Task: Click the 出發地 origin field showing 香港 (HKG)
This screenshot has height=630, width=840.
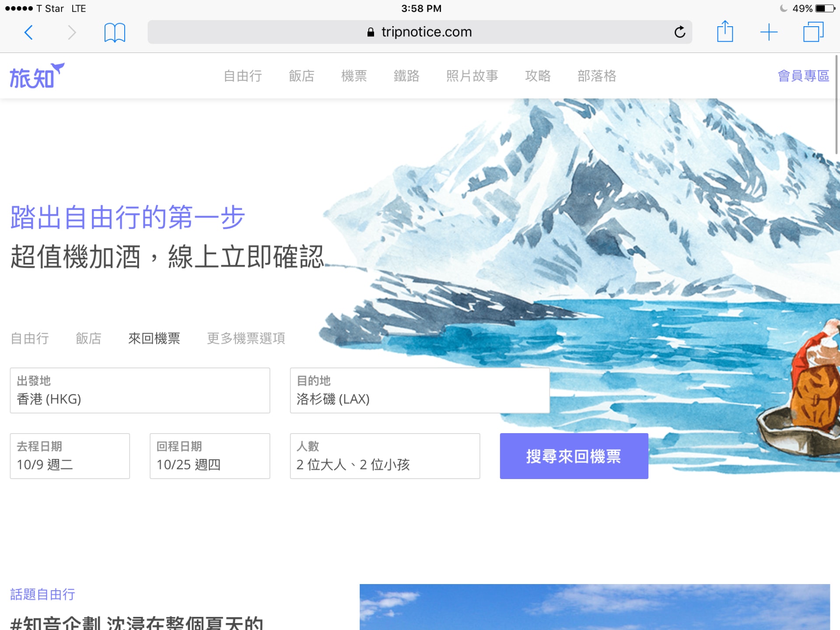Action: point(140,391)
